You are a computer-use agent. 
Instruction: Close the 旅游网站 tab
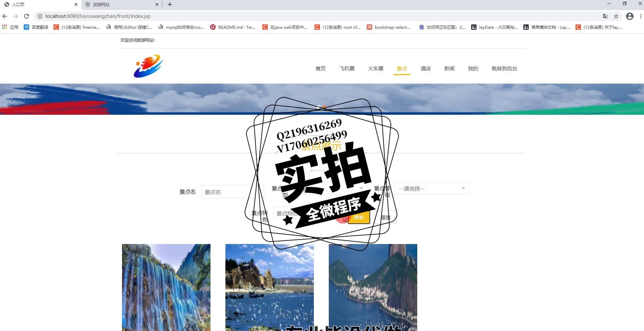tap(157, 4)
